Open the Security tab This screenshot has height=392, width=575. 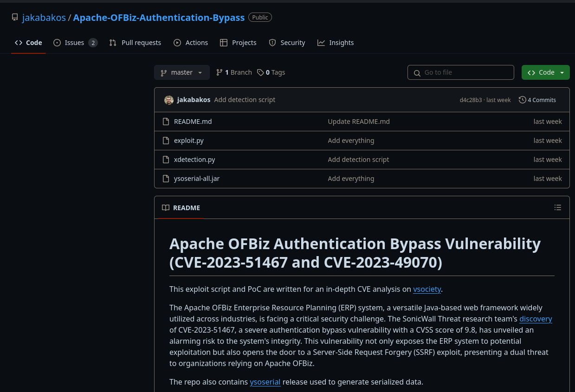click(287, 43)
